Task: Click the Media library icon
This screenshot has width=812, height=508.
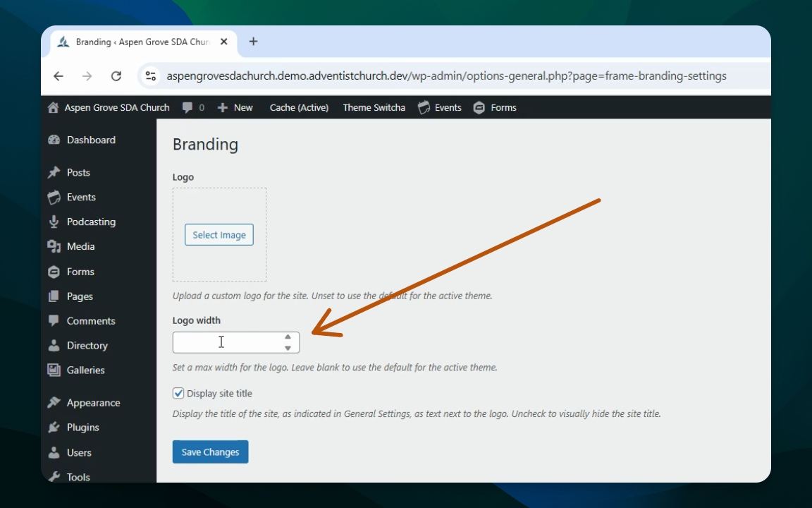Action: 54,246
